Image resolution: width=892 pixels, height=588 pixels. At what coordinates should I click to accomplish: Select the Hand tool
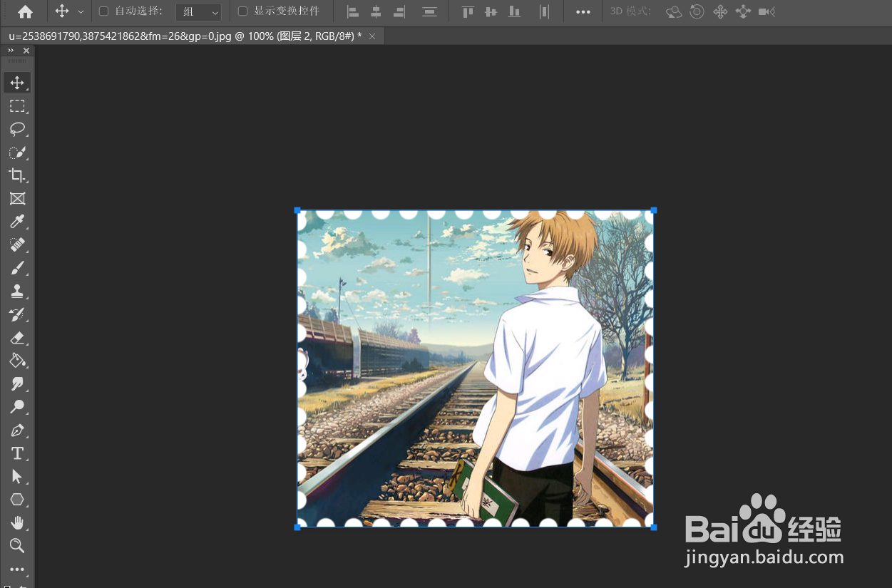click(17, 523)
